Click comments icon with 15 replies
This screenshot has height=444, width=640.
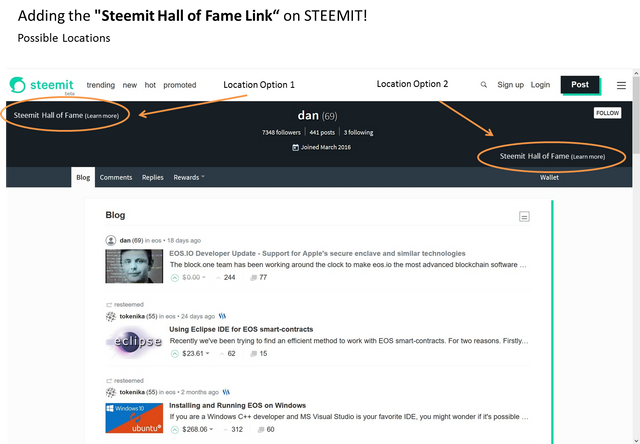pos(253,354)
